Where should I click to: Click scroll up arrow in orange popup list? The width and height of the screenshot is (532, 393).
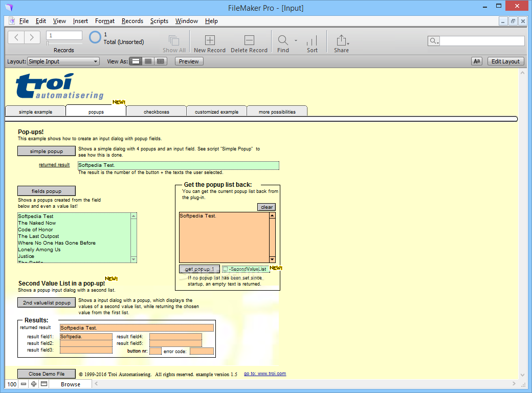click(273, 215)
